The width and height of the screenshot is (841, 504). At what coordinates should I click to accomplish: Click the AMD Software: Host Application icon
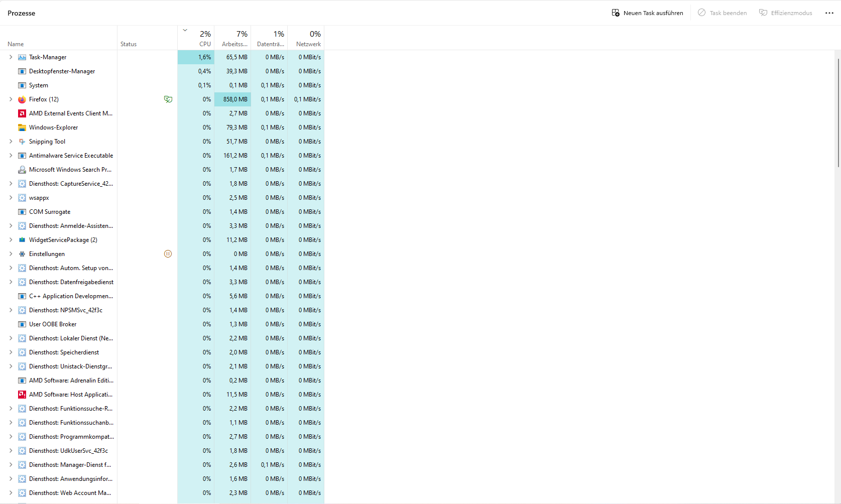point(22,394)
